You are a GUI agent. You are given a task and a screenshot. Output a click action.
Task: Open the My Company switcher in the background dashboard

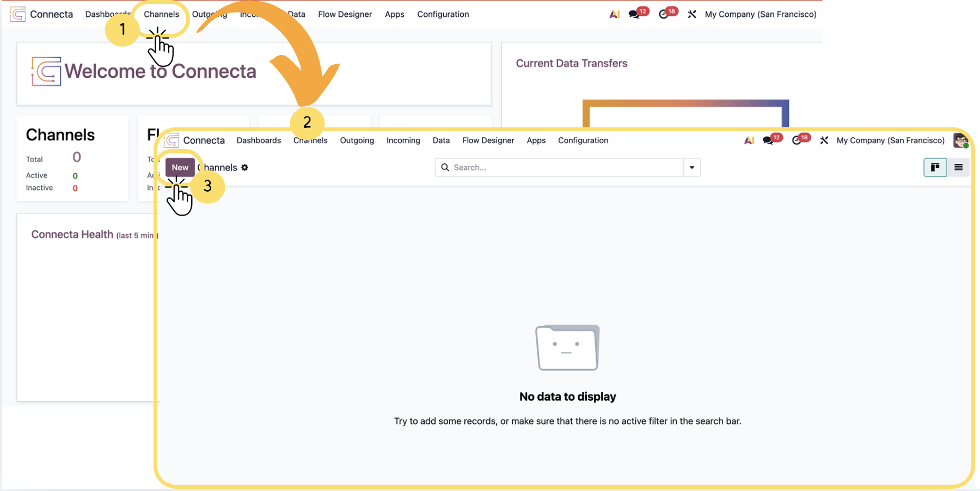click(760, 14)
